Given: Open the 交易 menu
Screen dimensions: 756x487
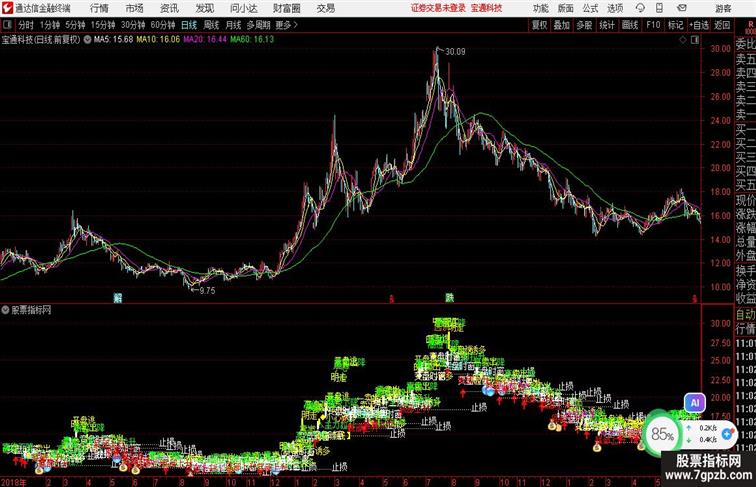Looking at the screenshot, I should tap(325, 8).
